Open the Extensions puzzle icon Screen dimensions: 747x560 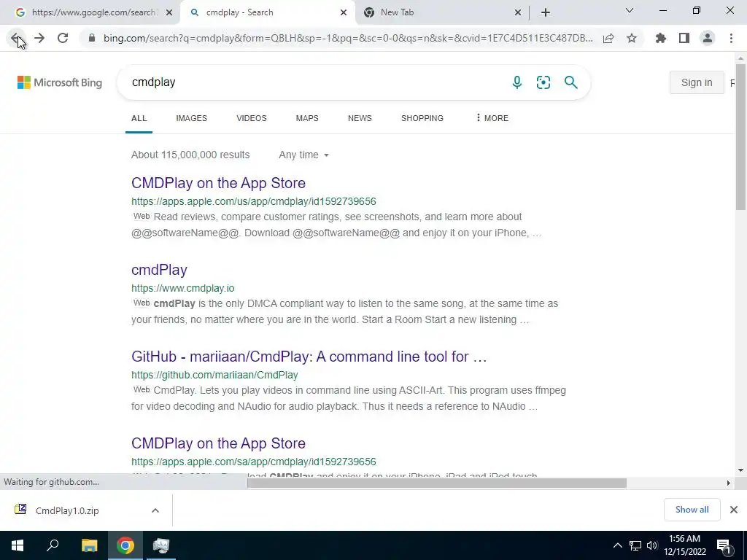click(x=661, y=38)
